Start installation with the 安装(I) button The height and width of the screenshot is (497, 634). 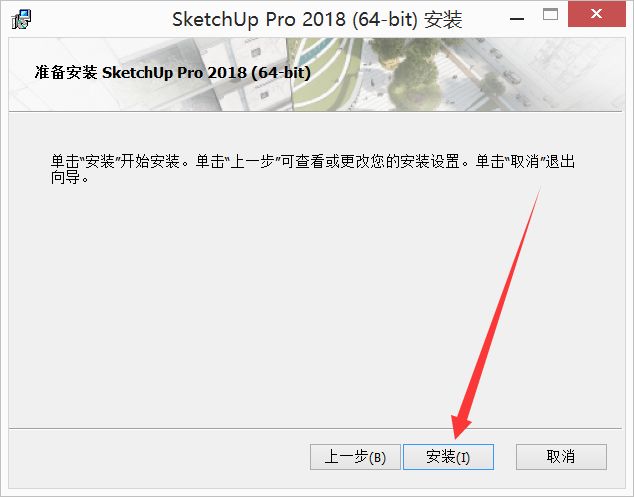point(448,457)
